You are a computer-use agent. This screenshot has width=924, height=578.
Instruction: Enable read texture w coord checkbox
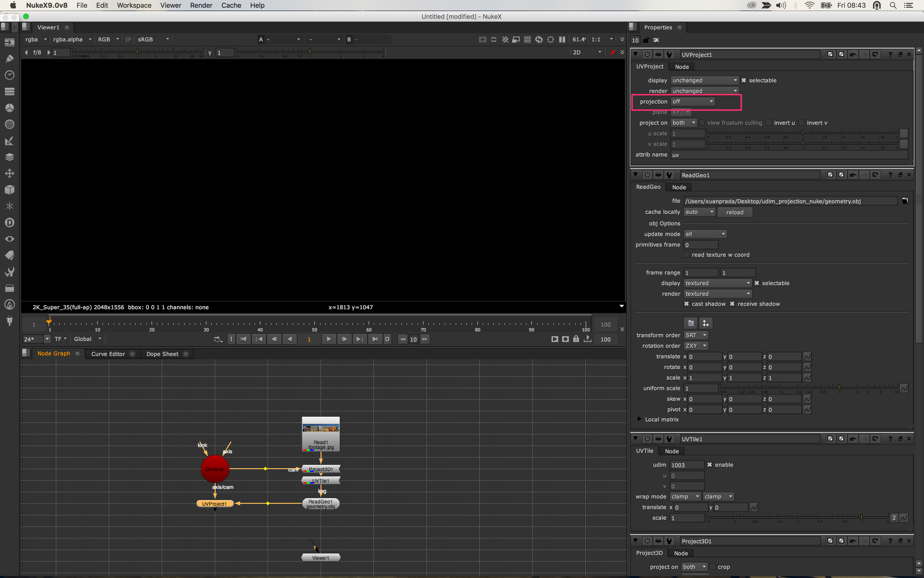coord(686,254)
